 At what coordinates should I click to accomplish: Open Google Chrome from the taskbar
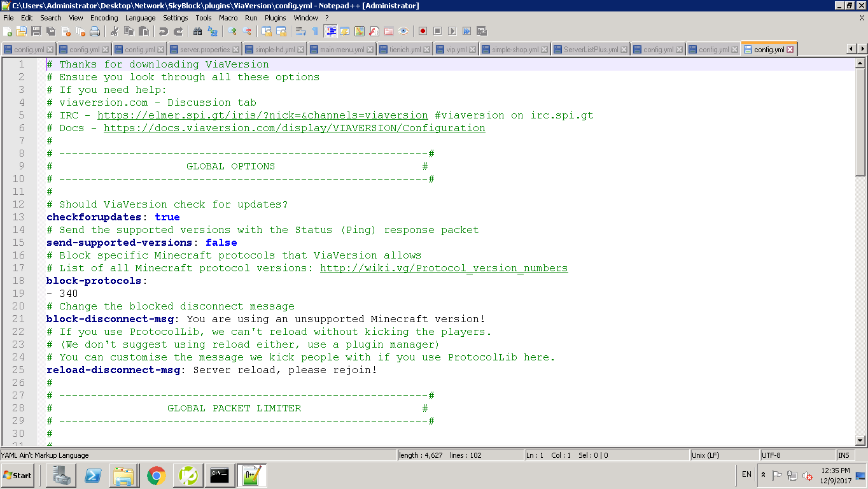(157, 476)
